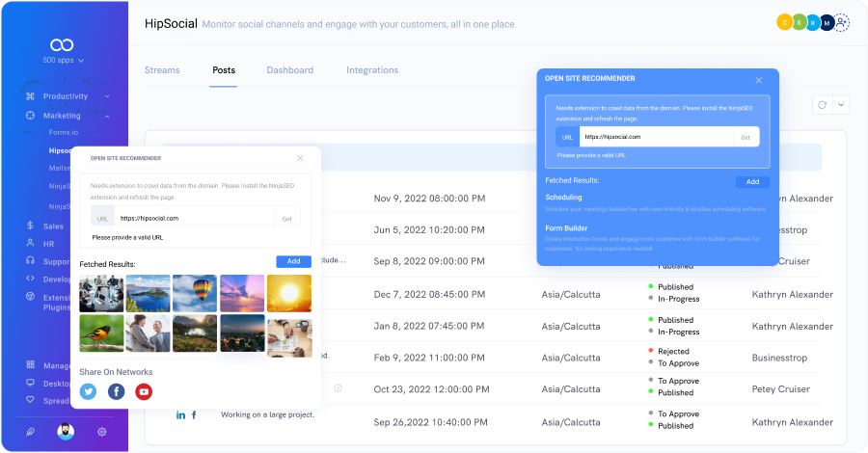Click the LinkedIn icon in the last post row
The width and height of the screenshot is (868, 453).
tap(180, 415)
